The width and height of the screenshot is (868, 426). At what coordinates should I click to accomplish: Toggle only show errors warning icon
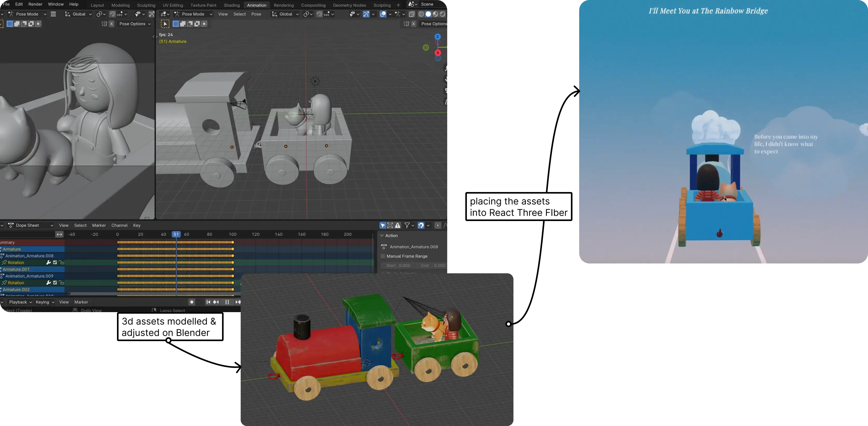coord(398,225)
